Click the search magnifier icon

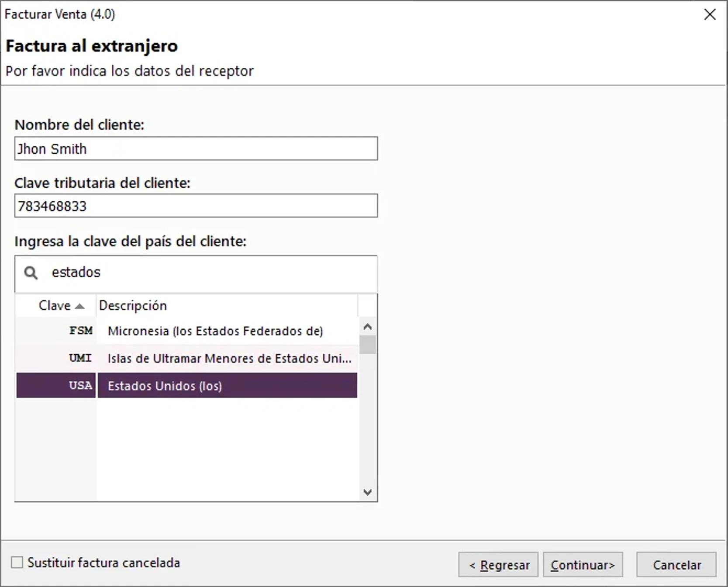31,273
